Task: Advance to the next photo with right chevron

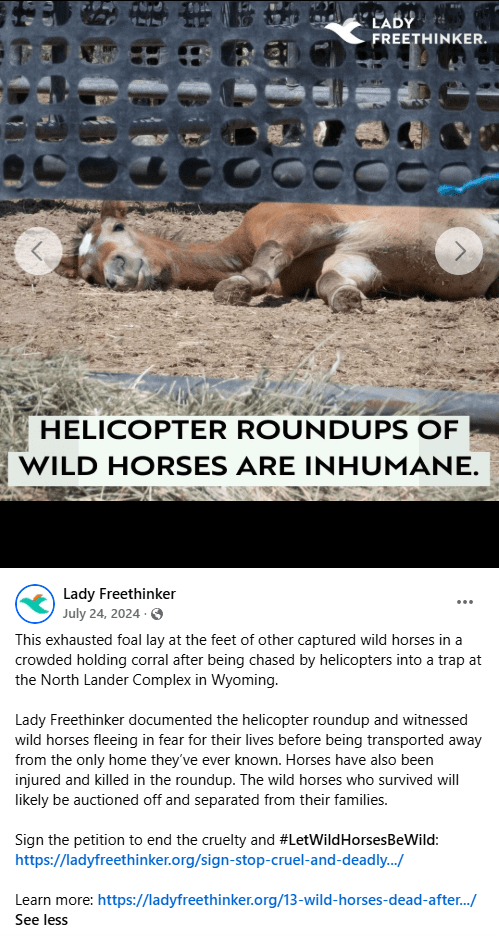Action: tap(459, 251)
